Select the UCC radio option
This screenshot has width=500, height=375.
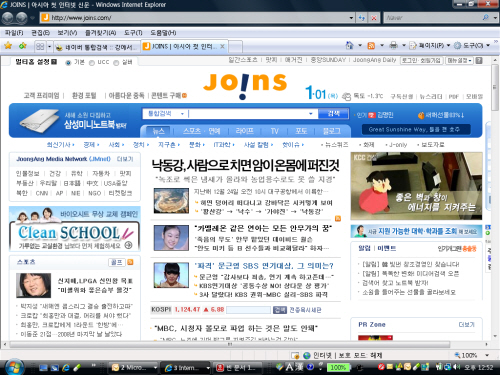[x=92, y=62]
